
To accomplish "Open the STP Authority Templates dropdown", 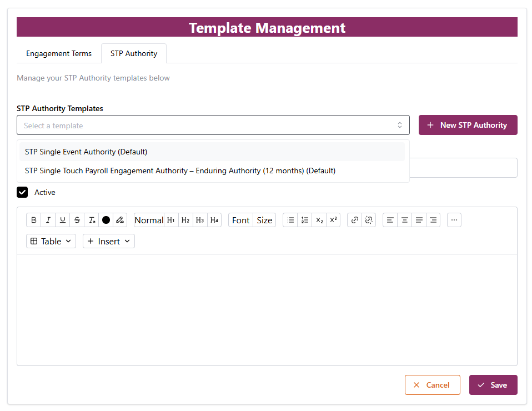I will pos(213,125).
